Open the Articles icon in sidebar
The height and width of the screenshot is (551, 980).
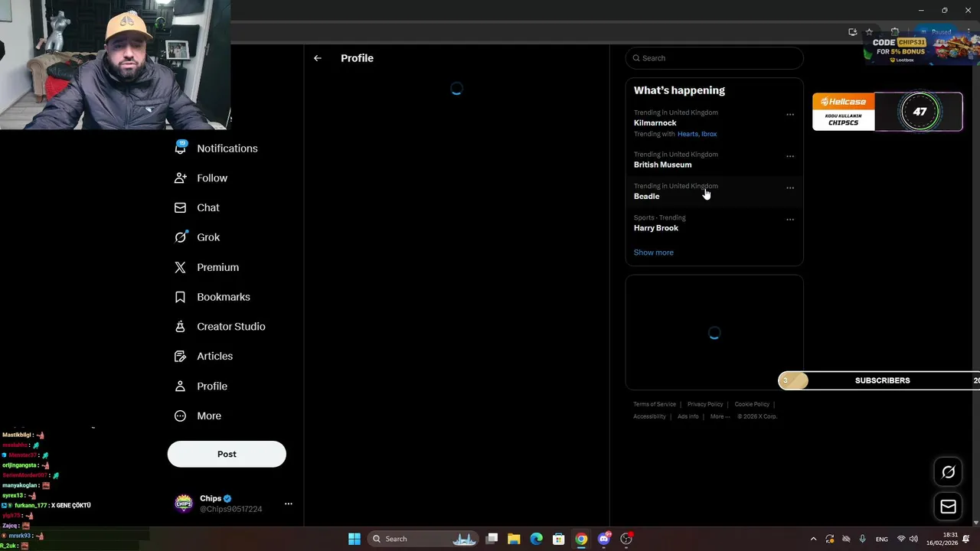tap(180, 356)
